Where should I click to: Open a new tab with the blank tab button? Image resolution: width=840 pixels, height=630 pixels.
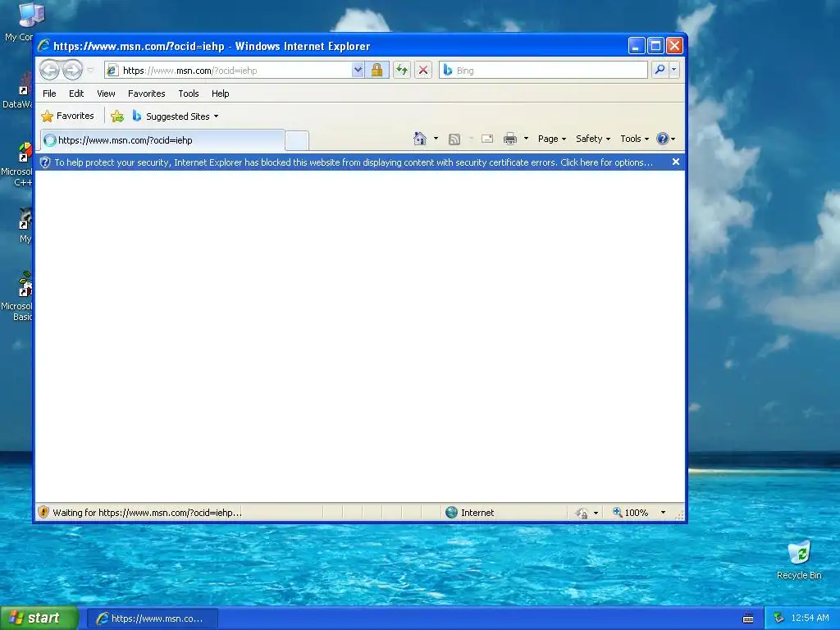coord(297,140)
